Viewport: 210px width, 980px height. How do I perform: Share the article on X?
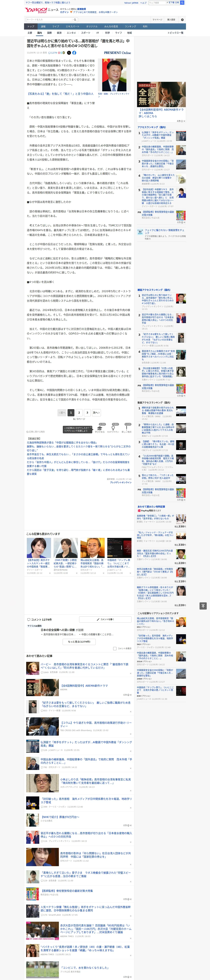click(69, 53)
